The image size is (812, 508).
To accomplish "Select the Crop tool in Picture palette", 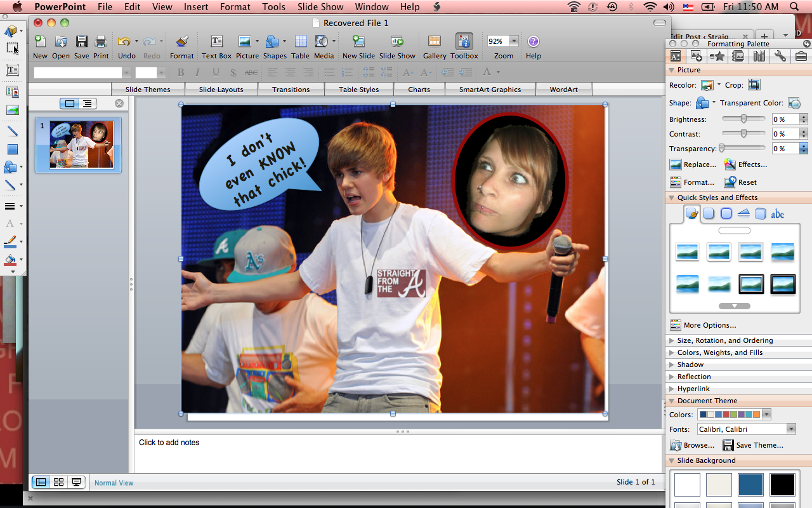I will [x=754, y=85].
